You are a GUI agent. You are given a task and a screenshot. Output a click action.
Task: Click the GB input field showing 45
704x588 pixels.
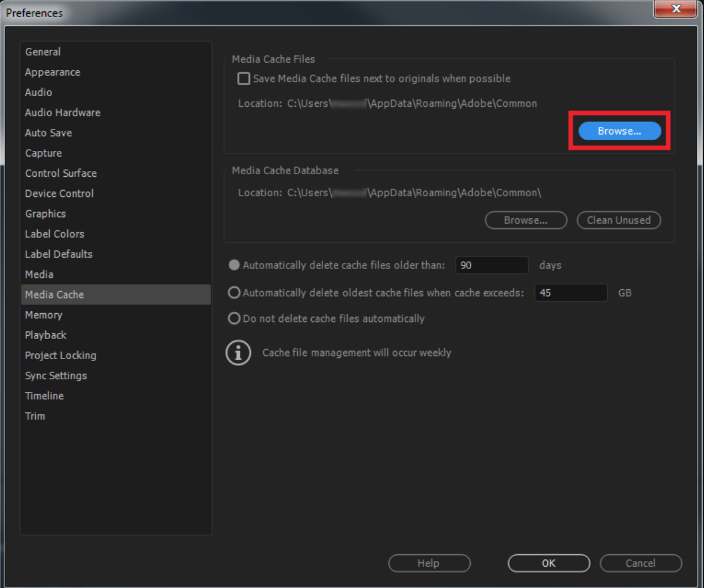click(571, 292)
